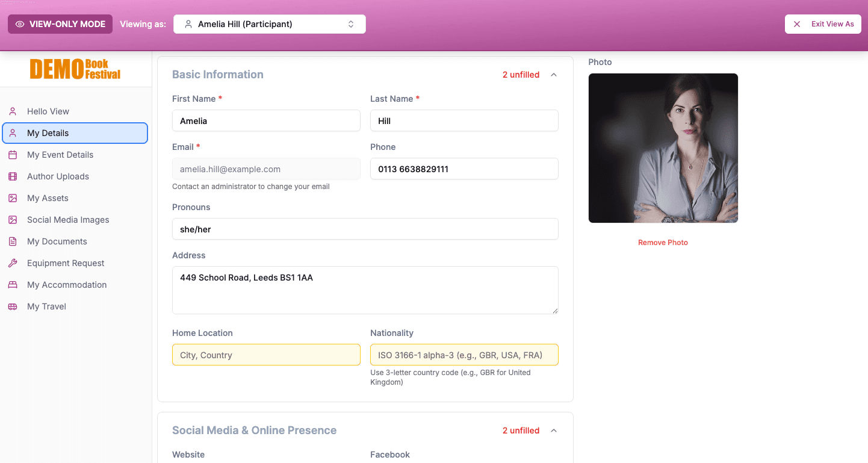The height and width of the screenshot is (463, 868).
Task: Click the Remove Photo link
Action: (x=663, y=242)
